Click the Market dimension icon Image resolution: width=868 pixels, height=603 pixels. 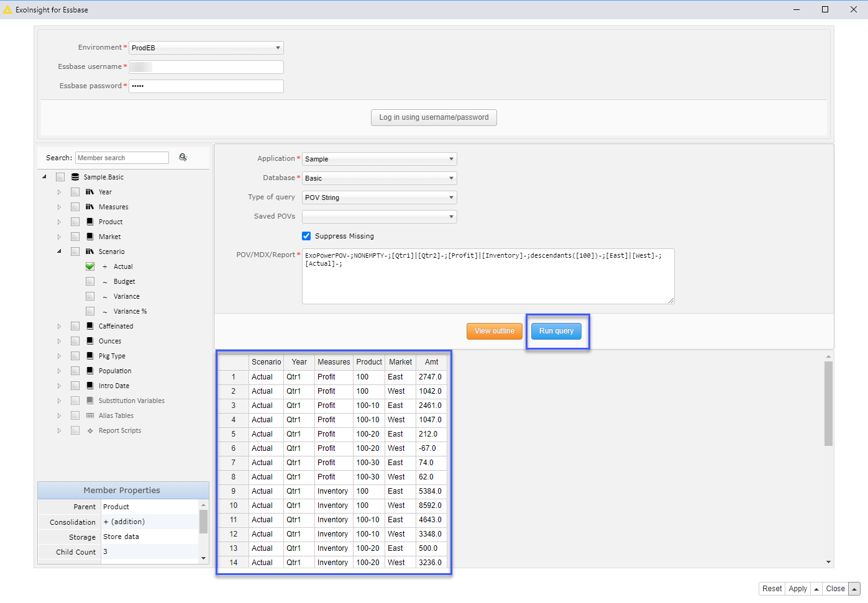pos(90,237)
